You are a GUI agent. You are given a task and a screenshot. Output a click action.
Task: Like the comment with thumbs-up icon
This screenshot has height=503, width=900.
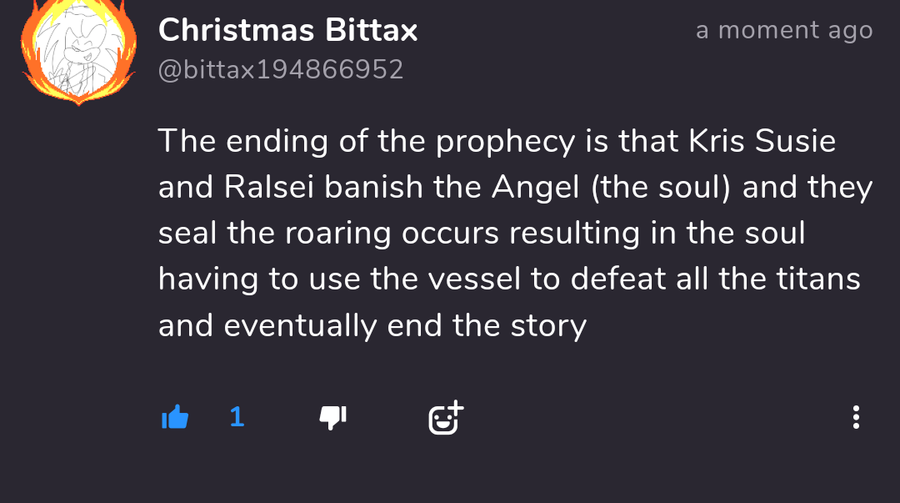click(175, 417)
